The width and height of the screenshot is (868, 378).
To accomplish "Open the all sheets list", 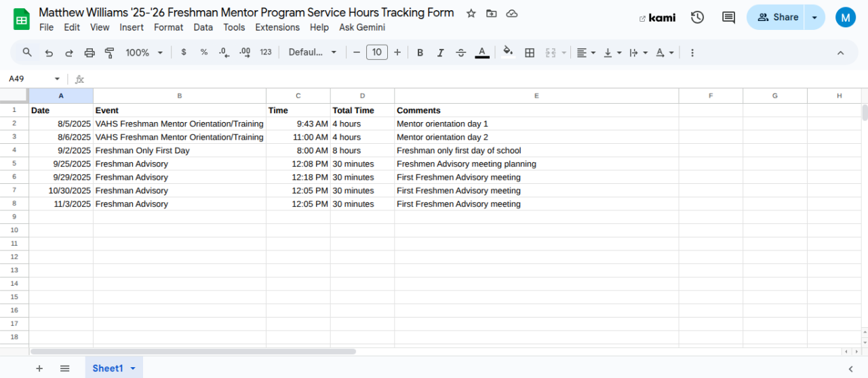I will click(64, 368).
